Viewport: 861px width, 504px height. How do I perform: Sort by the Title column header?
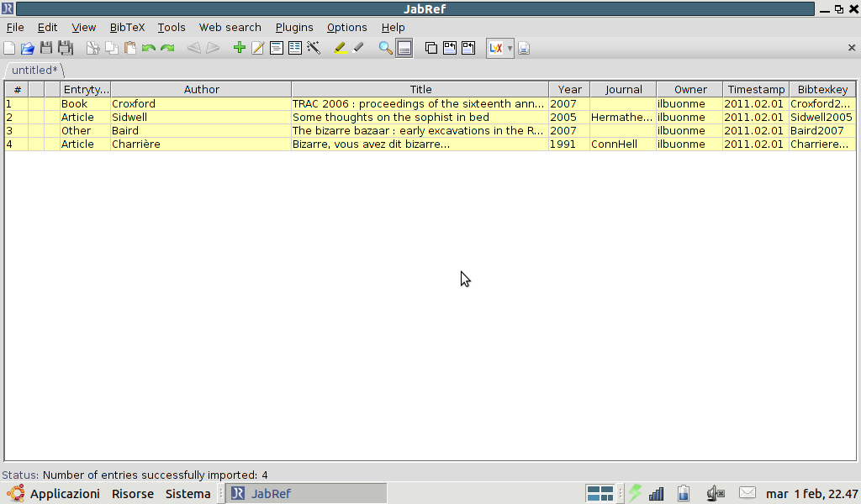tap(420, 89)
